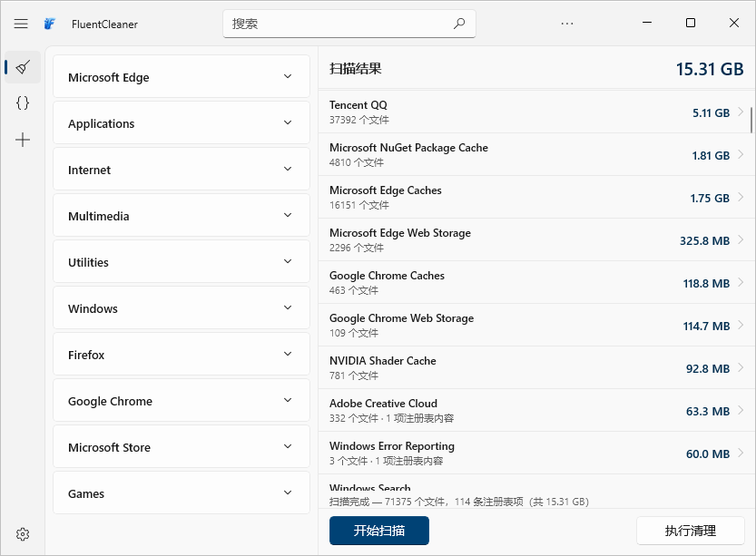Screen dimensions: 756x556
Task: Open Windows Error Reporting chevron arrow
Action: 741,454
